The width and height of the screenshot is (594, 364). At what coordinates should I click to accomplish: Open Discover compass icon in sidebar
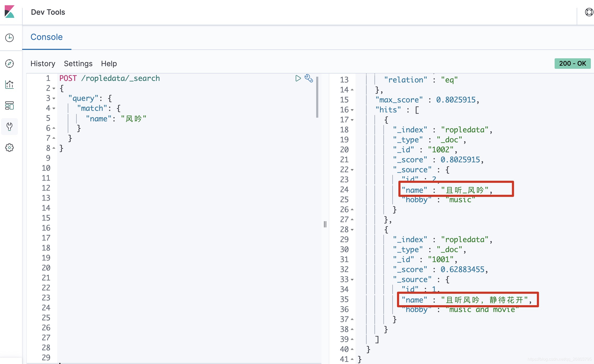tap(9, 63)
